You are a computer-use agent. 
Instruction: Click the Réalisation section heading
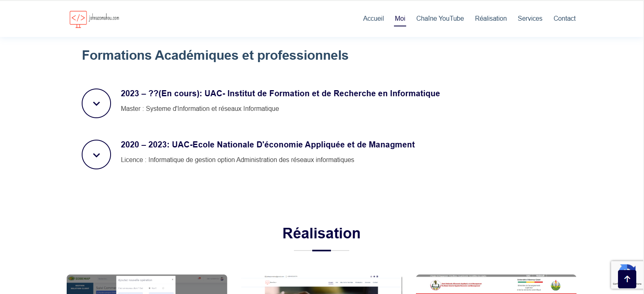click(321, 233)
